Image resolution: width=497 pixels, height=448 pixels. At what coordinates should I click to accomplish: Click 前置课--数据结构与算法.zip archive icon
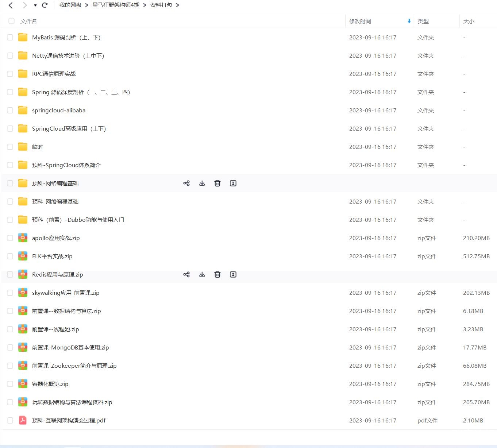coord(23,311)
